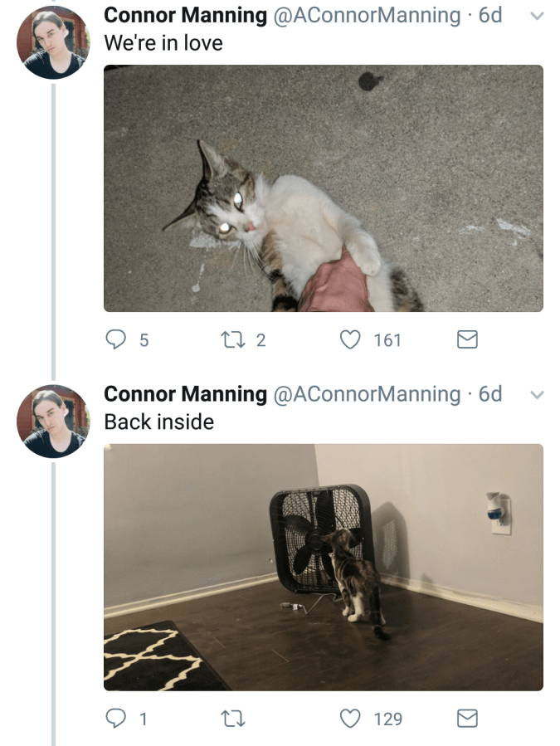
Task: Visit @AConnorManning handle on first tweet
Action: [x=367, y=15]
